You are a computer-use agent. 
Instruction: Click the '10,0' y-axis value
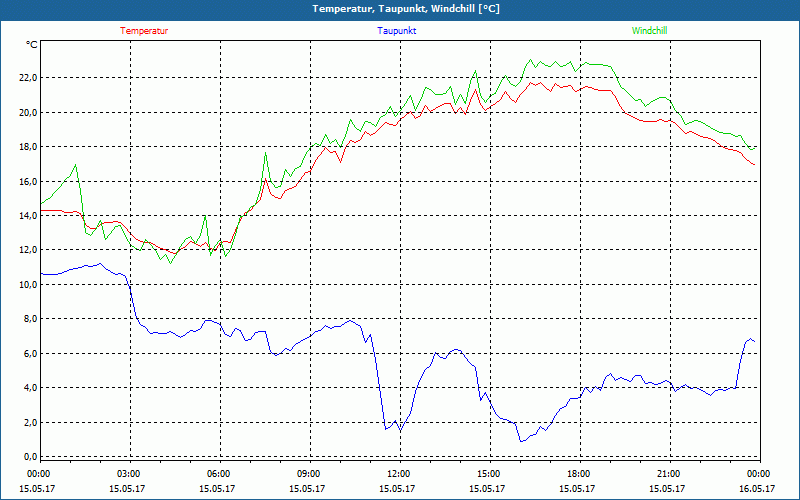point(28,285)
